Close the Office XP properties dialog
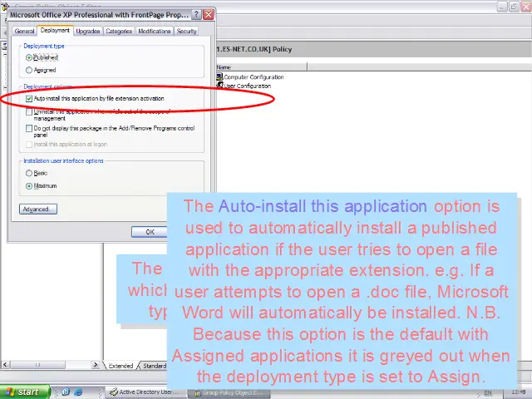532x399 pixels. point(209,15)
